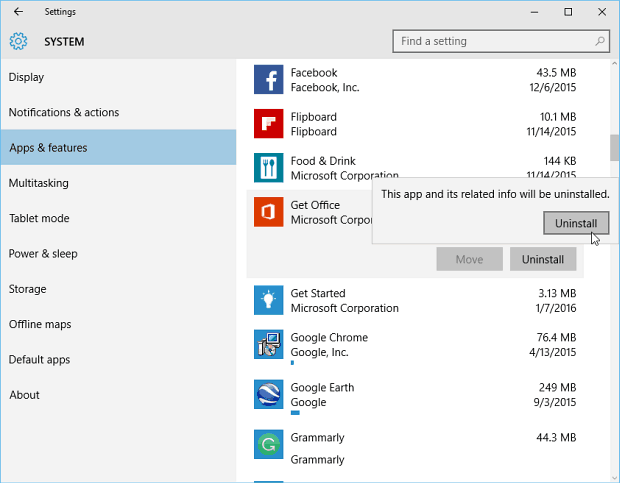620x483 pixels.
Task: Open Notifications & actions page
Action: 119,112
